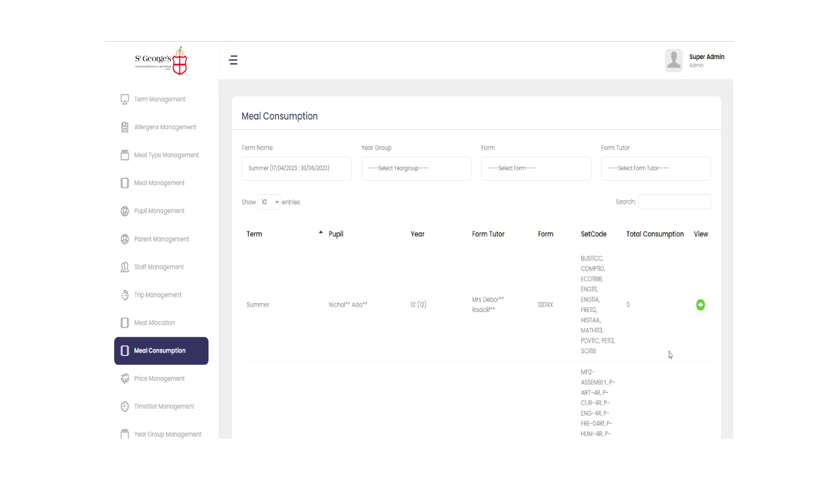Sort table by Term column header

click(x=254, y=234)
